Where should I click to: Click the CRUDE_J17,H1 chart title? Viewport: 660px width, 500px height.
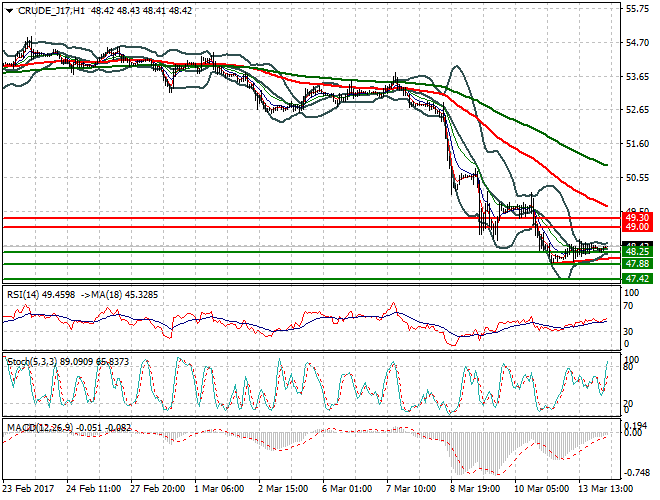point(47,9)
